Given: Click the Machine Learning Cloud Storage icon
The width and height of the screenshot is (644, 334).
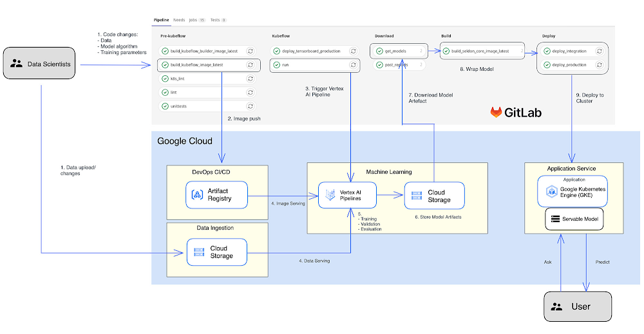Looking at the screenshot, I should 417,196.
